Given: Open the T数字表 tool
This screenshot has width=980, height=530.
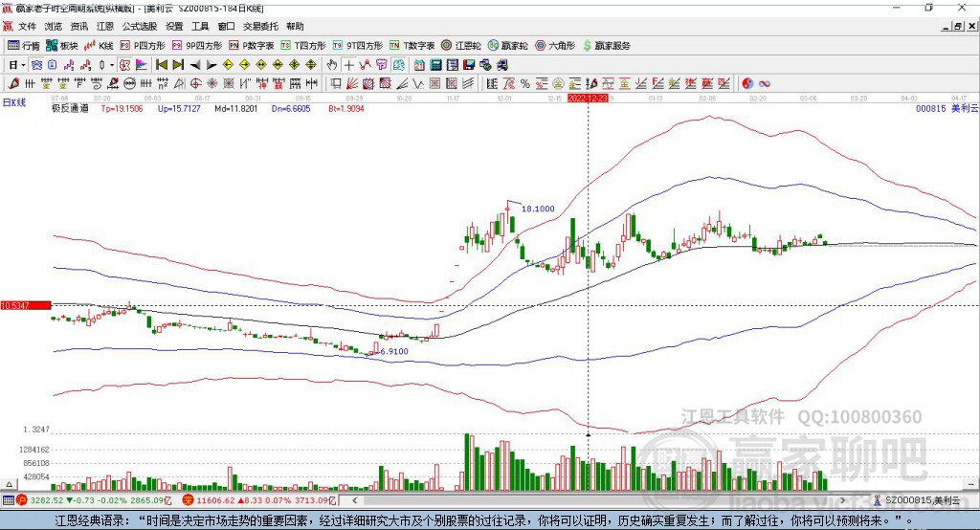Looking at the screenshot, I should pyautogui.click(x=412, y=46).
